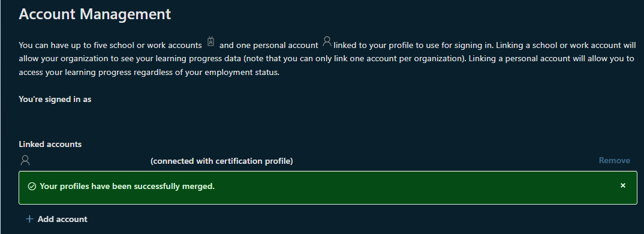644x234 pixels.
Task: Click the success checkmark circle icon
Action: point(32,187)
